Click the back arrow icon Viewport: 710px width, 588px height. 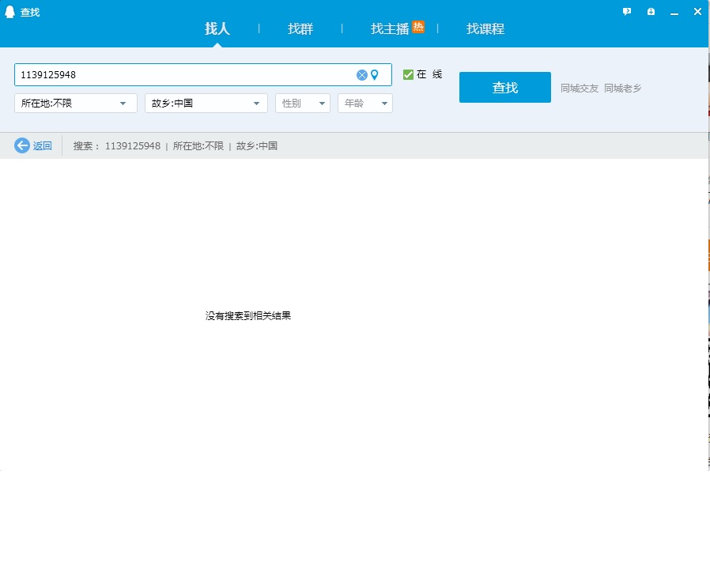pos(22,145)
